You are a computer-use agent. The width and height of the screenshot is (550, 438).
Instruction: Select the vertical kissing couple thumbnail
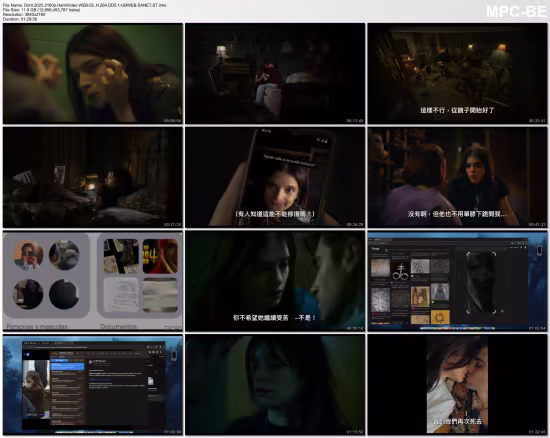pyautogui.click(x=457, y=385)
